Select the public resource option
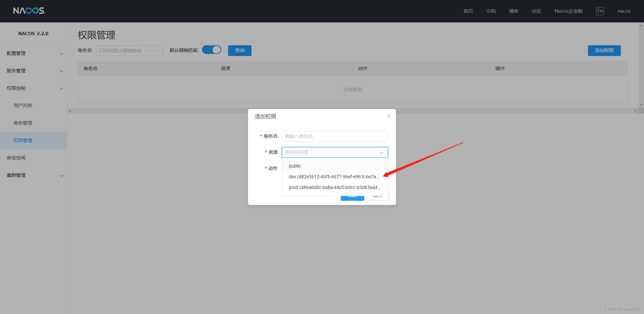Image resolution: width=644 pixels, height=314 pixels. click(x=335, y=166)
